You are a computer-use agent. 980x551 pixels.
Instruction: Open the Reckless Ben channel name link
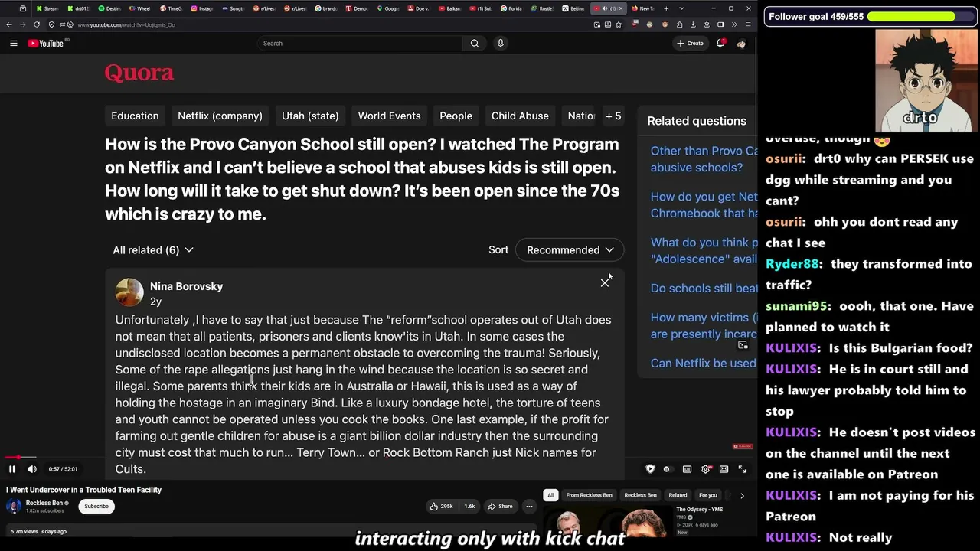pos(44,503)
